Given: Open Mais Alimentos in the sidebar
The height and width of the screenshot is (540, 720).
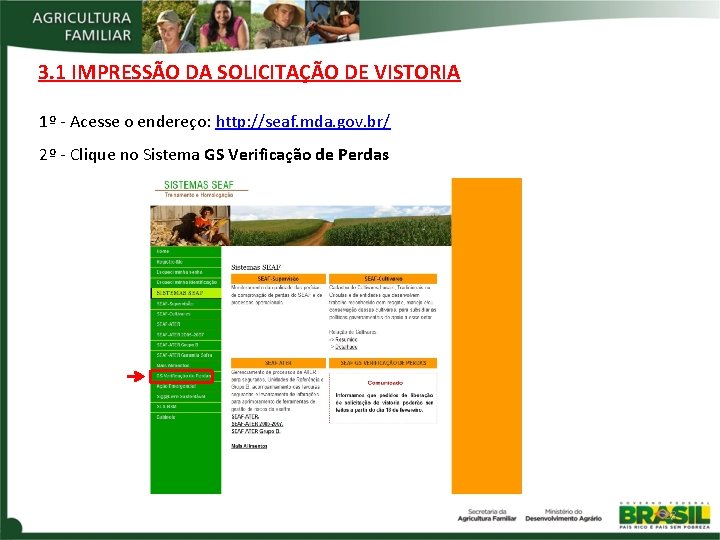Looking at the screenshot, I should [173, 366].
